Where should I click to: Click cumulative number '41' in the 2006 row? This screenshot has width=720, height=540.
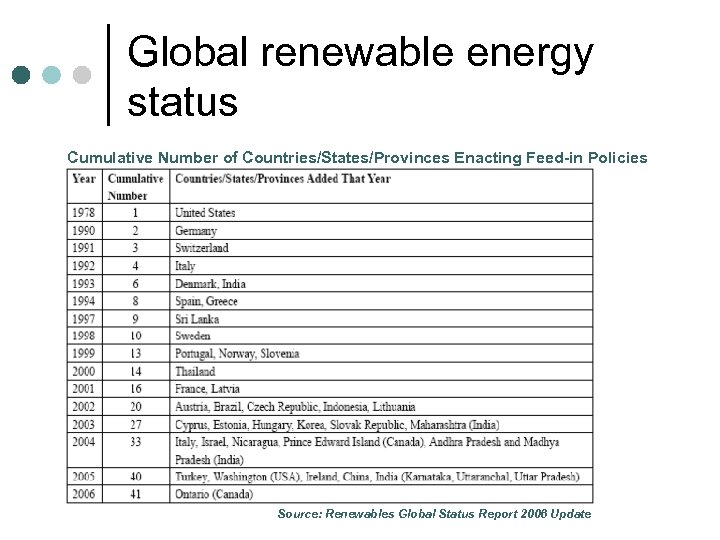pyautogui.click(x=135, y=495)
